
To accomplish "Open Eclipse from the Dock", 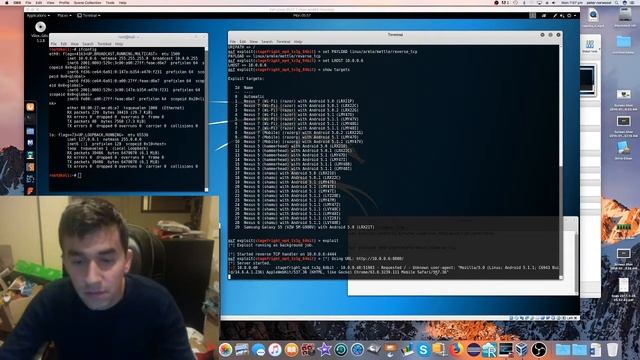I will coord(473,350).
